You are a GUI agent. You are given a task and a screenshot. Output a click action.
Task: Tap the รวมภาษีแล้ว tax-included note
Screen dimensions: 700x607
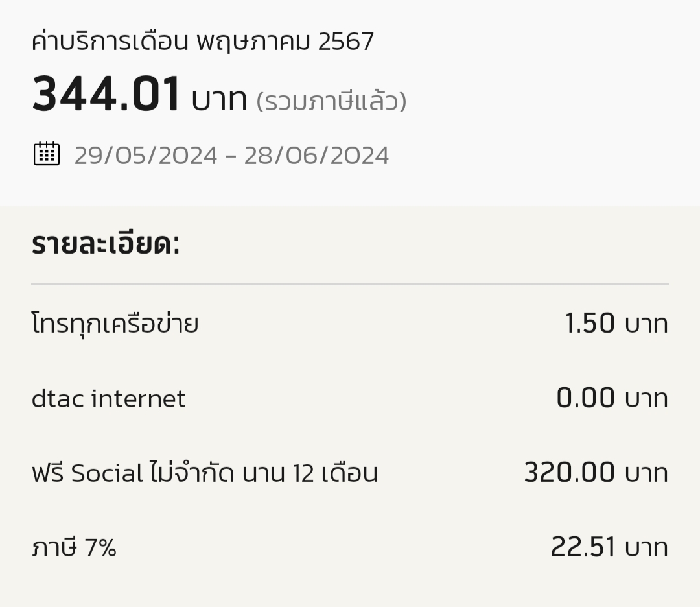331,101
